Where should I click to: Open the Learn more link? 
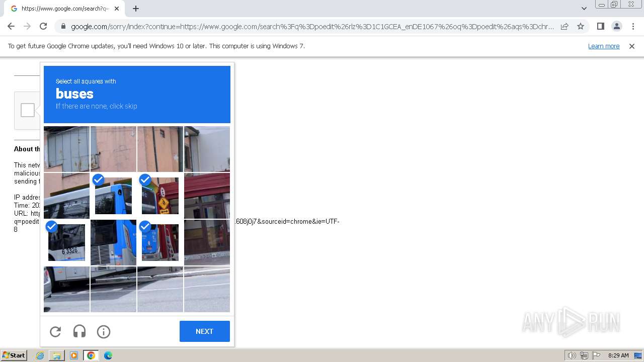click(x=604, y=46)
